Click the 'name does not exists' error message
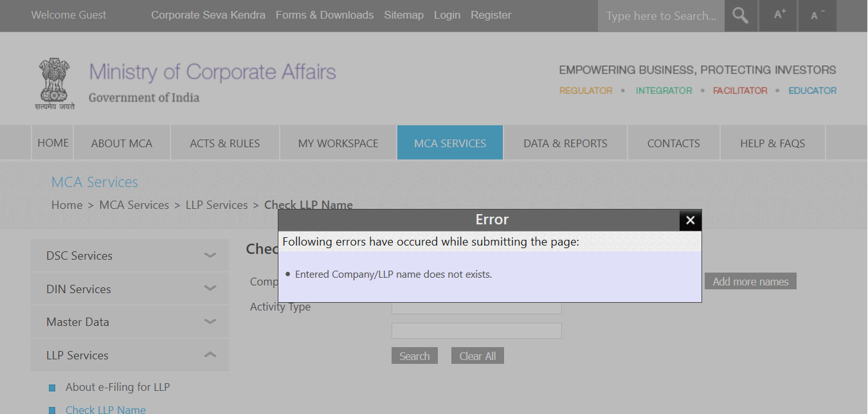This screenshot has height=414, width=868. 393,274
